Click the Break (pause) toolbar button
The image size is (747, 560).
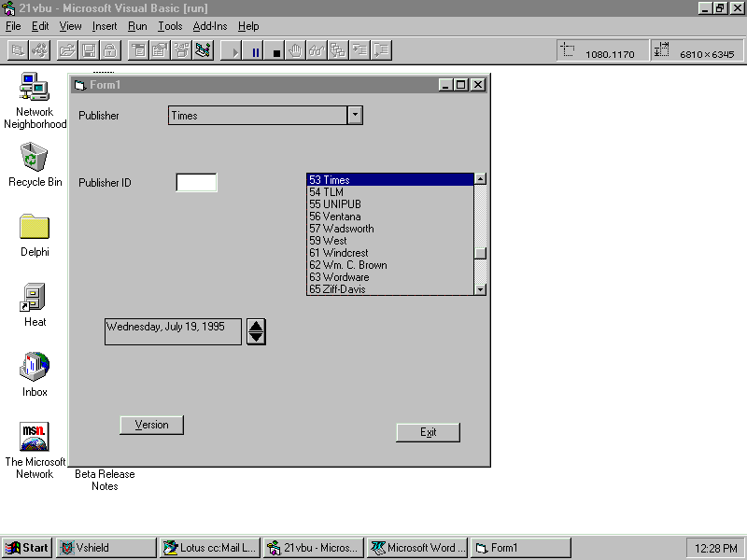[x=255, y=50]
